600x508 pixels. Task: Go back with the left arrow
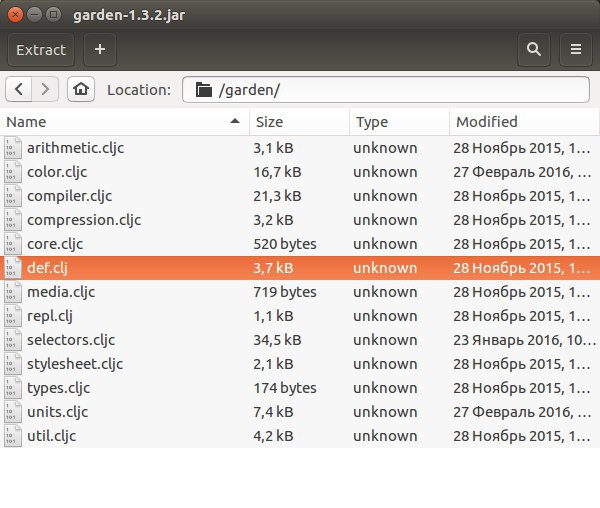pos(18,89)
